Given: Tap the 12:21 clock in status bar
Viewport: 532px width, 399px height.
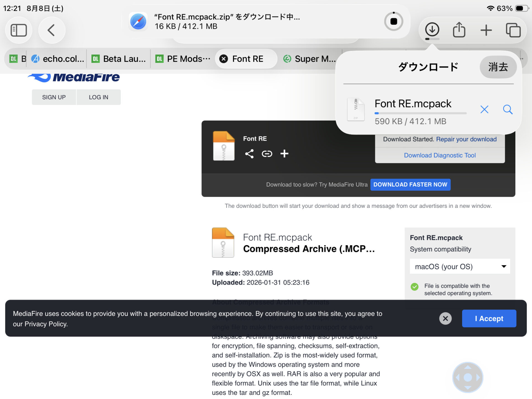Looking at the screenshot, I should [x=12, y=8].
